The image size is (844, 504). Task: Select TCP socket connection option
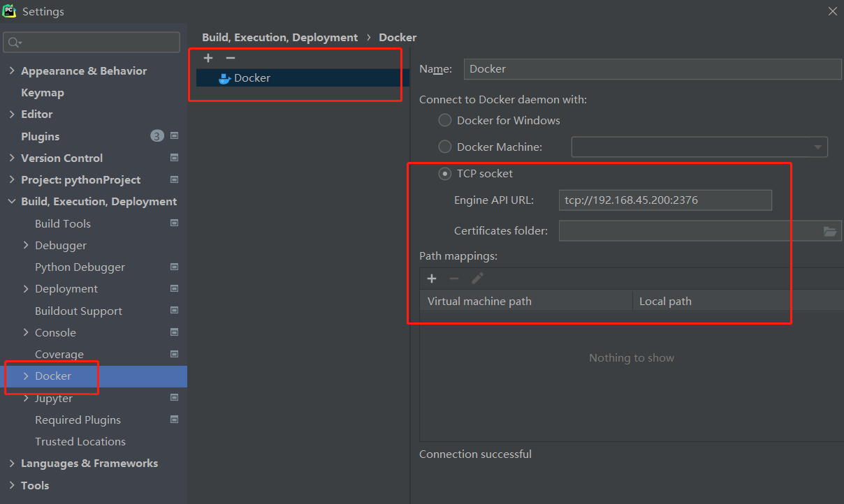(x=445, y=174)
